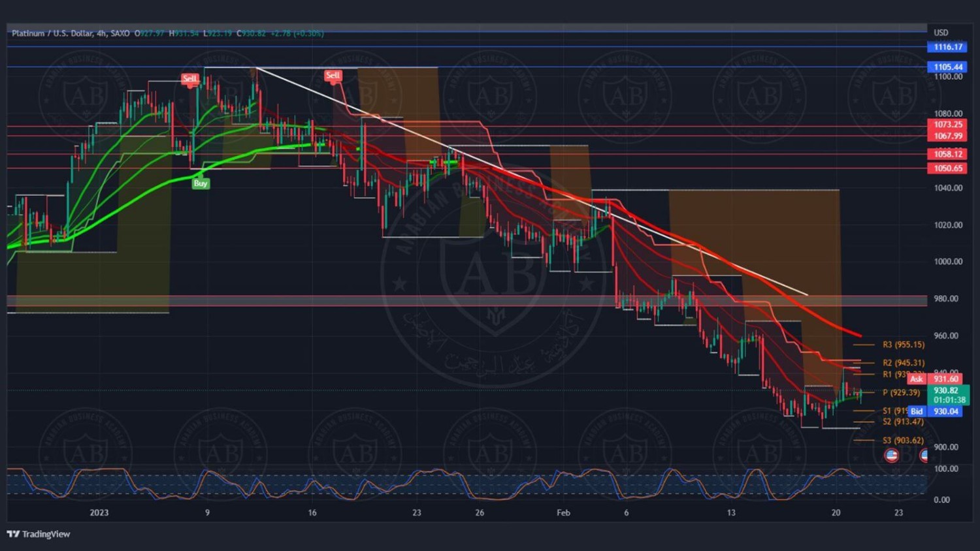Image resolution: width=980 pixels, height=551 pixels.
Task: Click the Feb label on time axis
Action: coord(563,512)
